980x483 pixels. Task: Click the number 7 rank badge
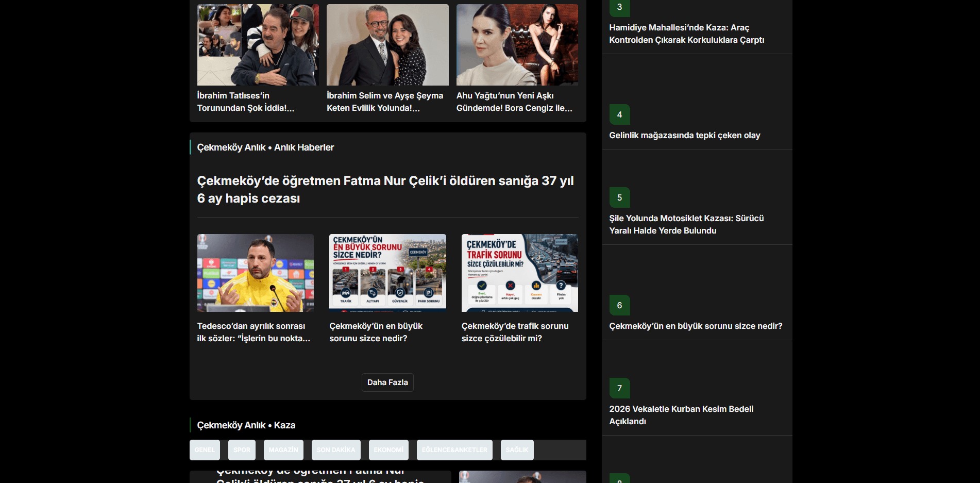coord(620,388)
